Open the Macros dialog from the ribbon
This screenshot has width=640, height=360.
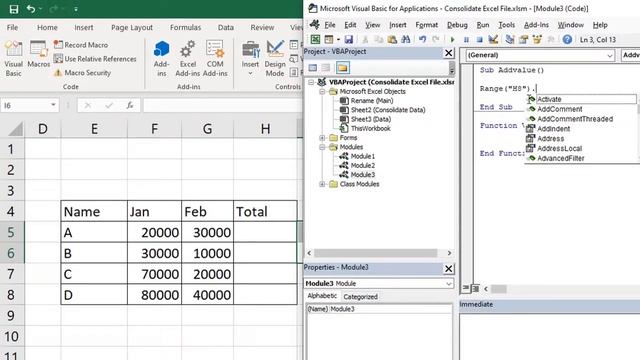click(38, 54)
